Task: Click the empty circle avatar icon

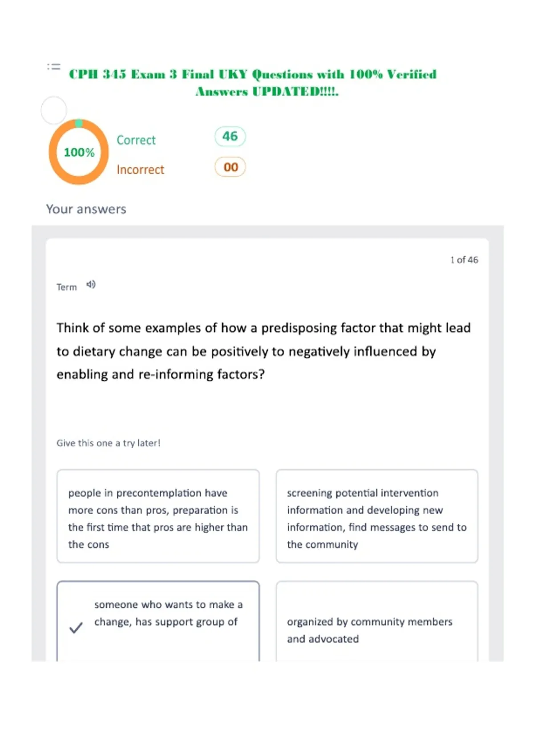Action: tap(54, 110)
